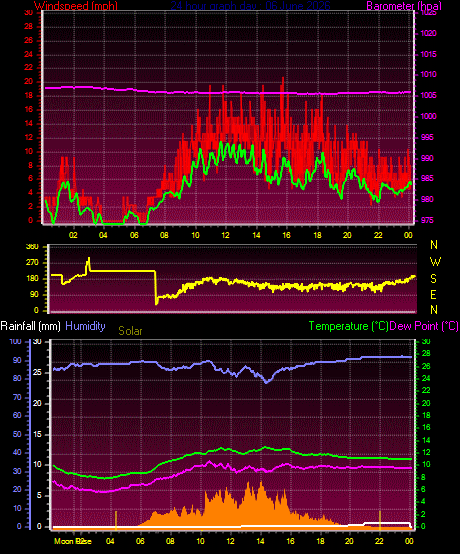Screen dimensions: 460x554
Task: Click barometer axis value 1015
Action: pyautogui.click(x=429, y=54)
